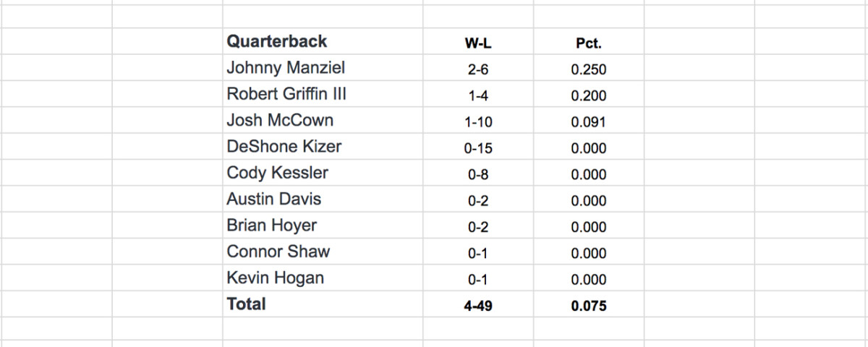Select the DeShone Kizer cell
This screenshot has height=347, width=868.
click(284, 147)
